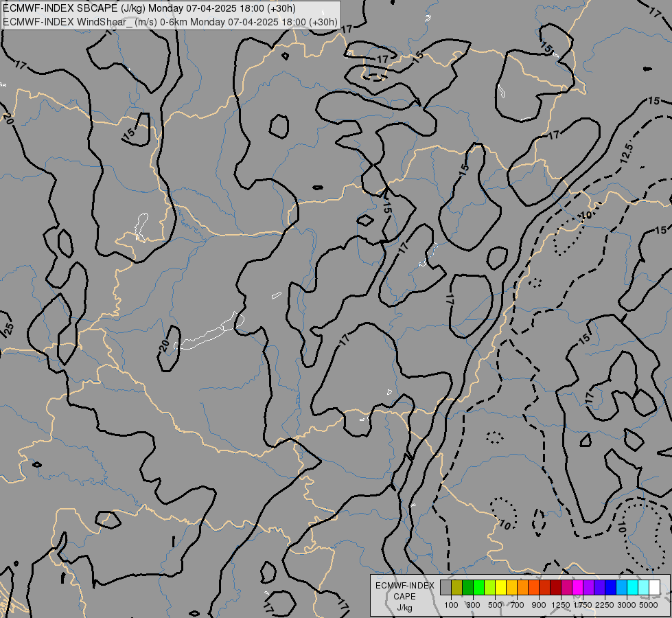Click the legend value 500

coord(495,605)
